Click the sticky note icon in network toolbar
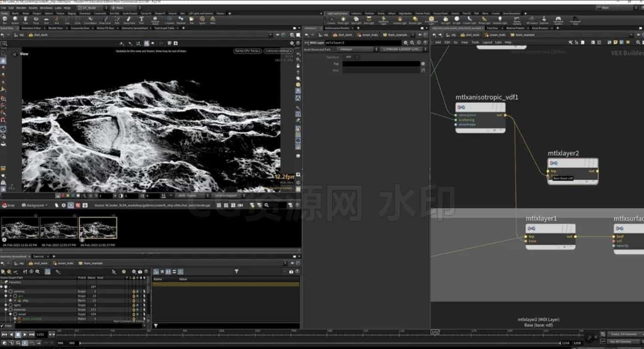Image resolution: width=644 pixels, height=349 pixels. 615,42
